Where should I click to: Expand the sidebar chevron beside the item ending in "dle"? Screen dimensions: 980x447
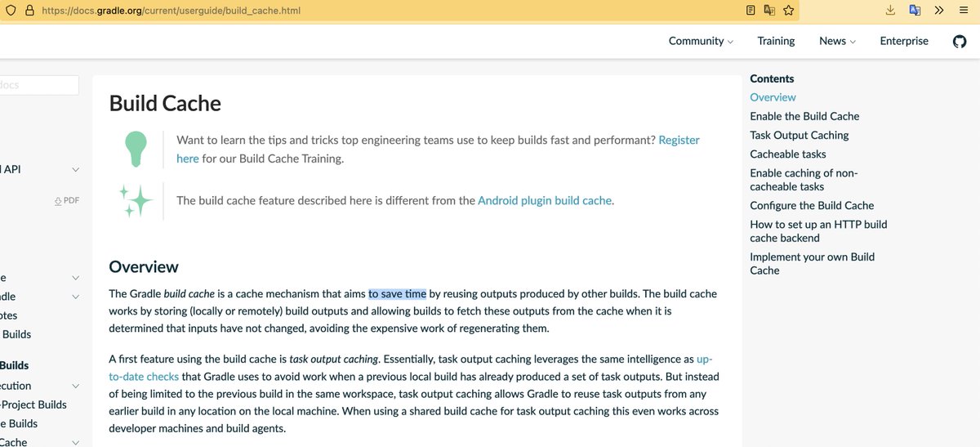point(76,297)
